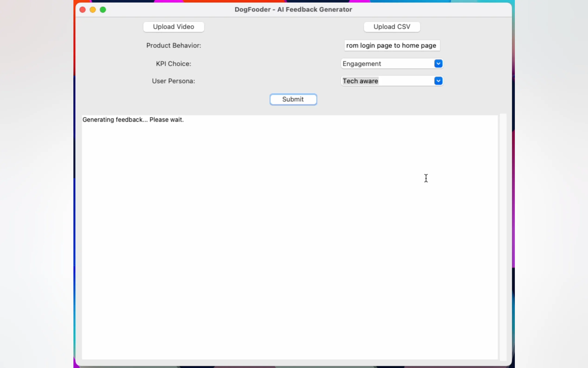This screenshot has height=368, width=588.
Task: Maximize the window with the green button
Action: (103, 10)
